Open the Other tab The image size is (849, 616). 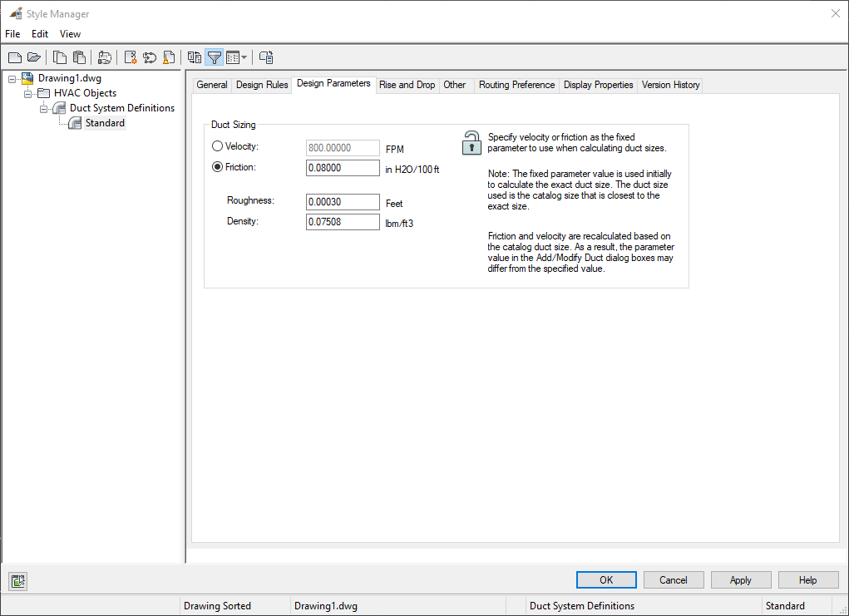[x=454, y=85]
